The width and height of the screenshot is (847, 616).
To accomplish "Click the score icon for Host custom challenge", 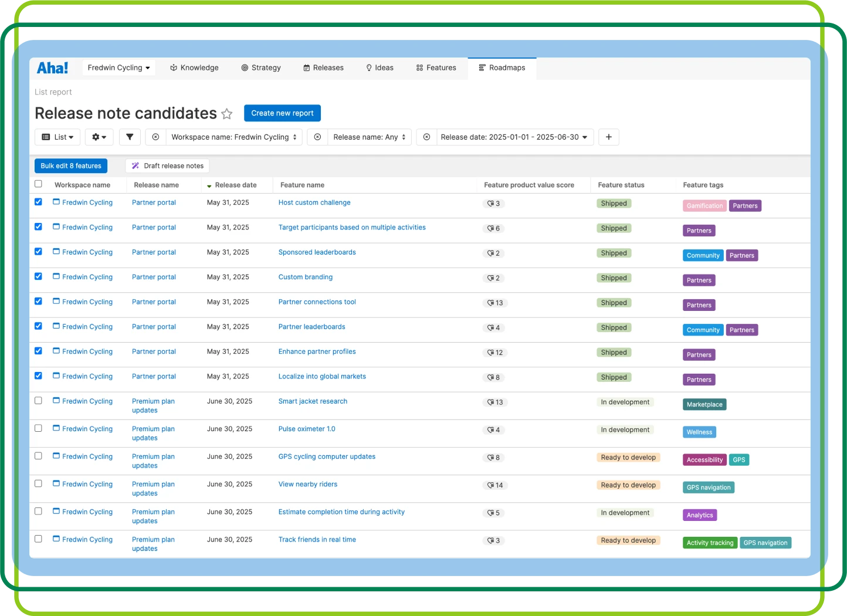I will 490,204.
